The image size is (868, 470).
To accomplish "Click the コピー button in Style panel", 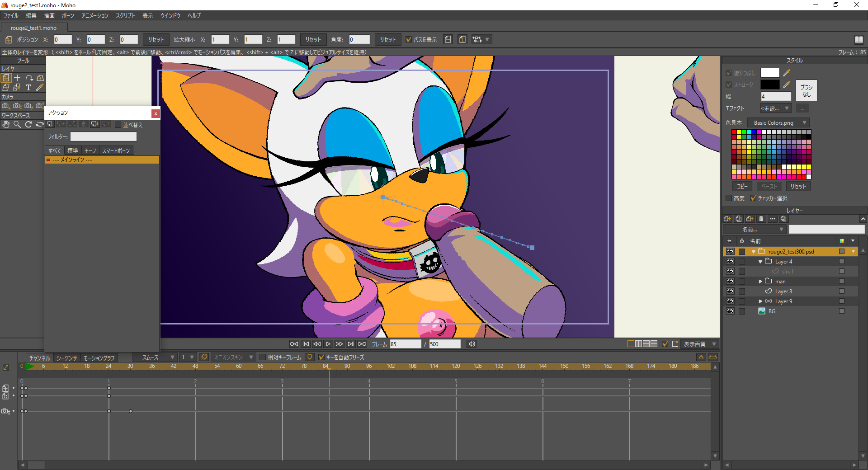I will click(742, 187).
